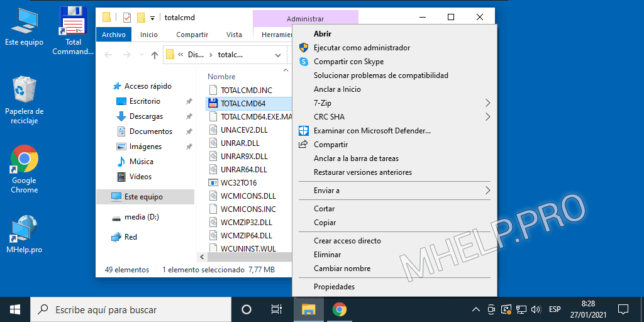Click the Skype icon in context menu
The image size is (644, 322).
coord(304,62)
